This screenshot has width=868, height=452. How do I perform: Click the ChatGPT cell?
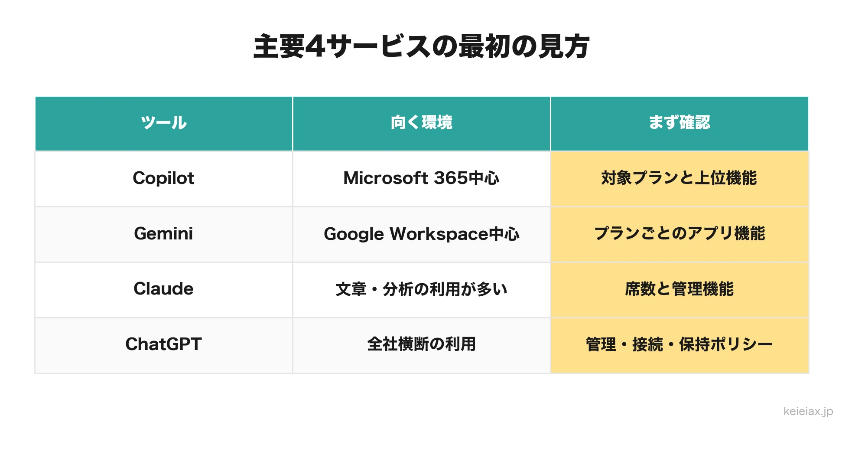164,345
